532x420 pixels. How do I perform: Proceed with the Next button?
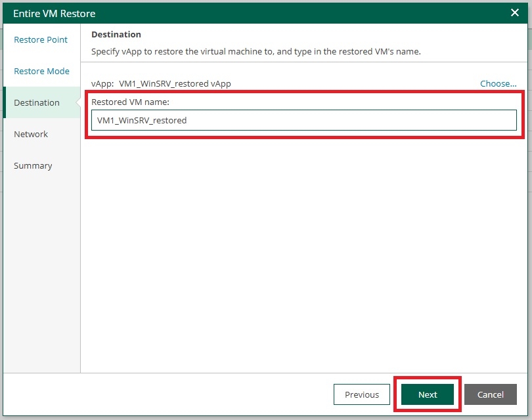(x=428, y=394)
